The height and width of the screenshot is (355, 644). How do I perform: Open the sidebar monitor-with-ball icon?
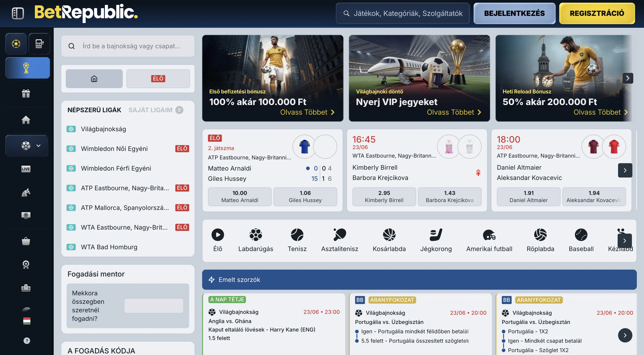coord(26,215)
